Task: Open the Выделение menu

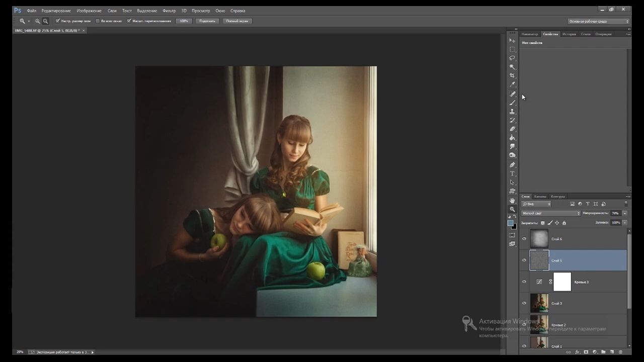Action: click(147, 11)
